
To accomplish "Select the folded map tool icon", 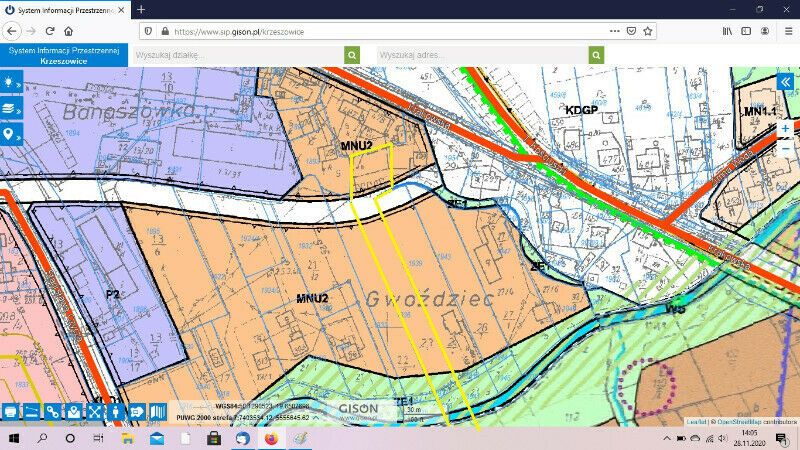I will [x=158, y=411].
